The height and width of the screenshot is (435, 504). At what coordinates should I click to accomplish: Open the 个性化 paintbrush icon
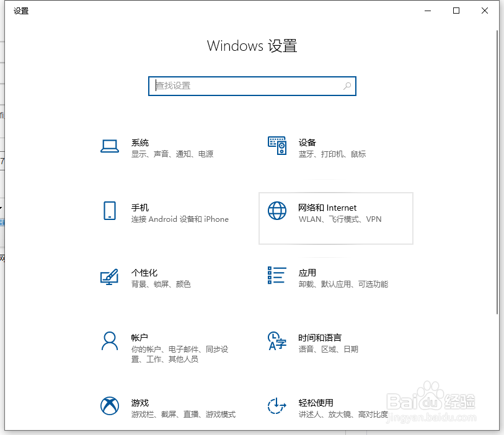(110, 276)
